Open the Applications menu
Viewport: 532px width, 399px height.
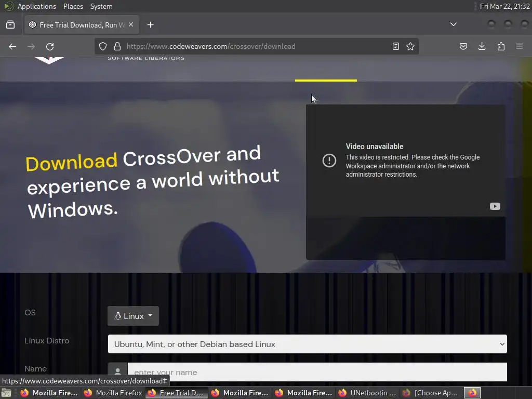click(37, 6)
